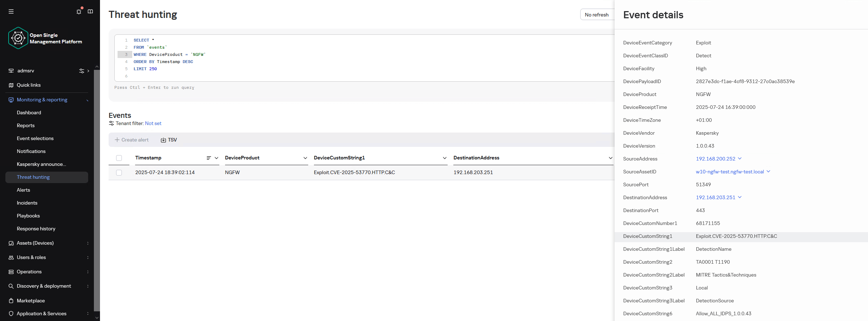The height and width of the screenshot is (321, 868).
Task: Expand the Operations submenu arrow
Action: click(x=88, y=272)
